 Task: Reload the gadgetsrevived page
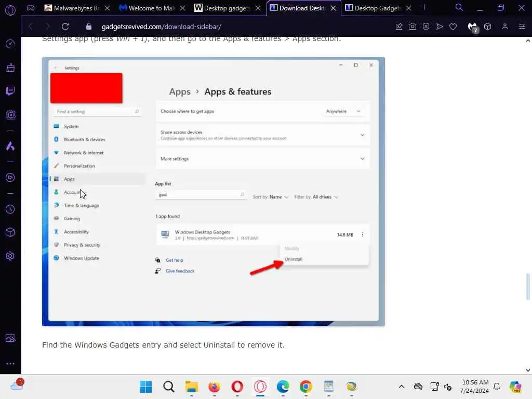tap(65, 26)
